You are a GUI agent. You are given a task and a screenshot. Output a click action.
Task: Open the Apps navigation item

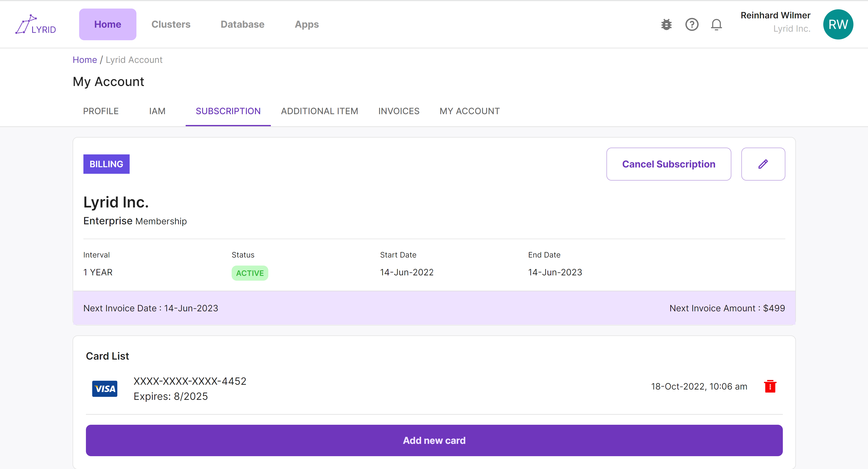point(307,24)
